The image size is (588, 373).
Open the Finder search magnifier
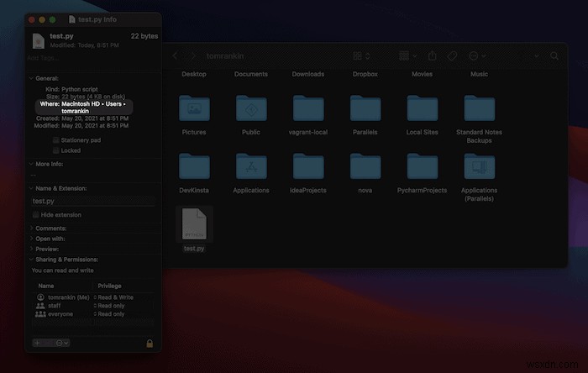coord(554,55)
